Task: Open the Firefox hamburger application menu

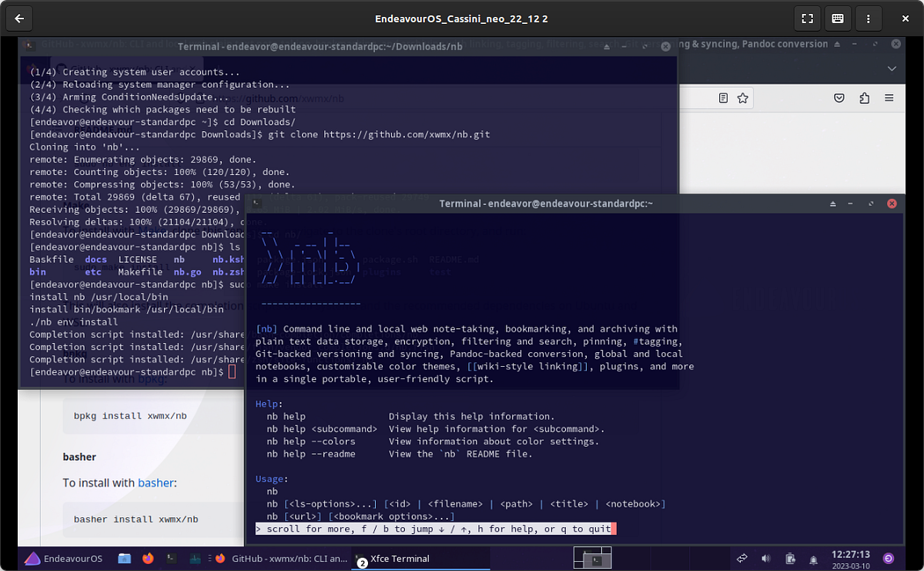Action: [891, 98]
